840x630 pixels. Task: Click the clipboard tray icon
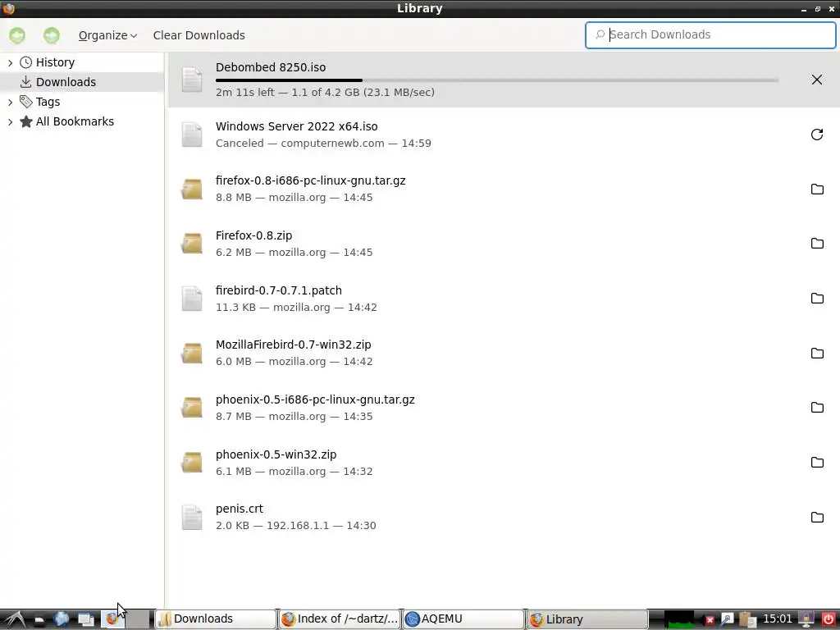pyautogui.click(x=747, y=620)
